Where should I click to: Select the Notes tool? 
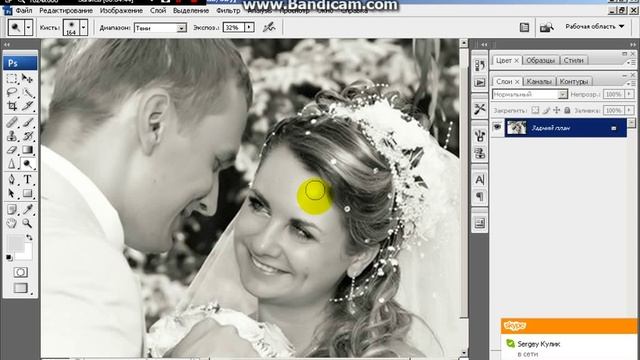12,209
